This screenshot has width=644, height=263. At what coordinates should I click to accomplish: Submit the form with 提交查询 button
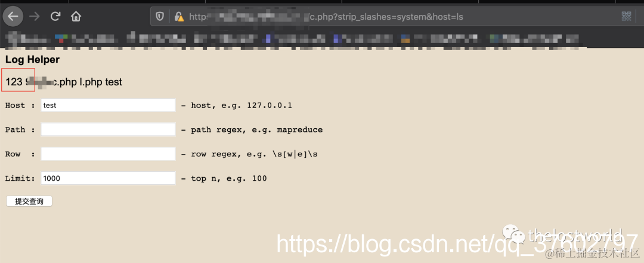pos(29,202)
